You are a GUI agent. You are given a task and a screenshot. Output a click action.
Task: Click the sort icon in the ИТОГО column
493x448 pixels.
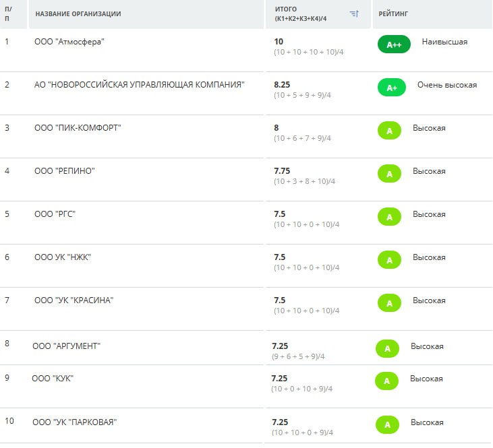tap(354, 13)
